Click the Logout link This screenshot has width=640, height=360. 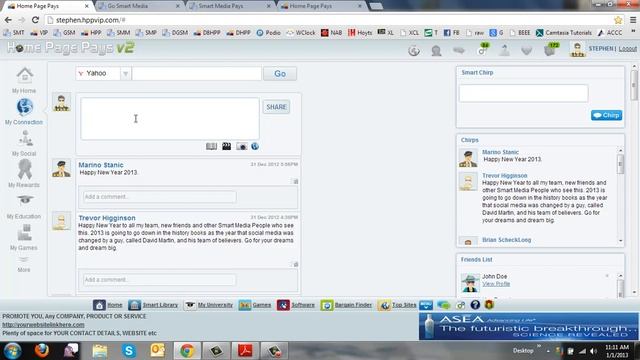point(627,49)
